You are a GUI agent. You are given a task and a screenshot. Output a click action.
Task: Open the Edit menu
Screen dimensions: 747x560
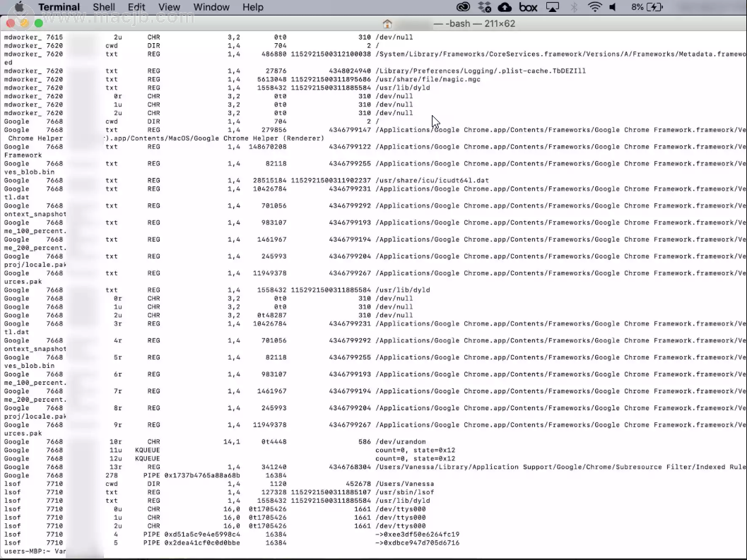136,7
